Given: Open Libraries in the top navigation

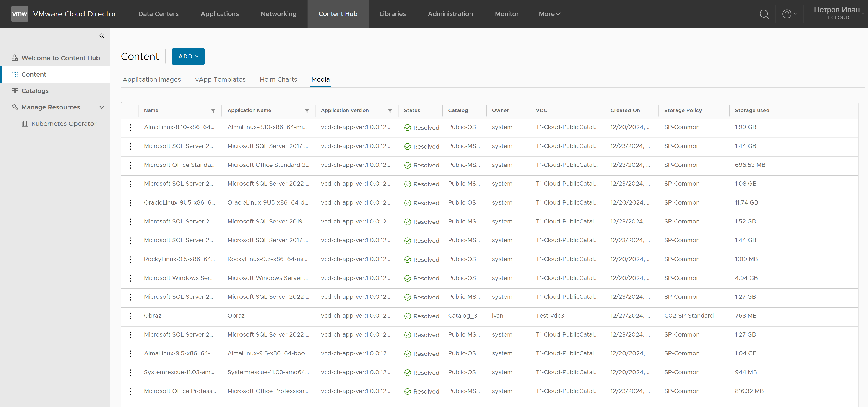Looking at the screenshot, I should click(392, 14).
